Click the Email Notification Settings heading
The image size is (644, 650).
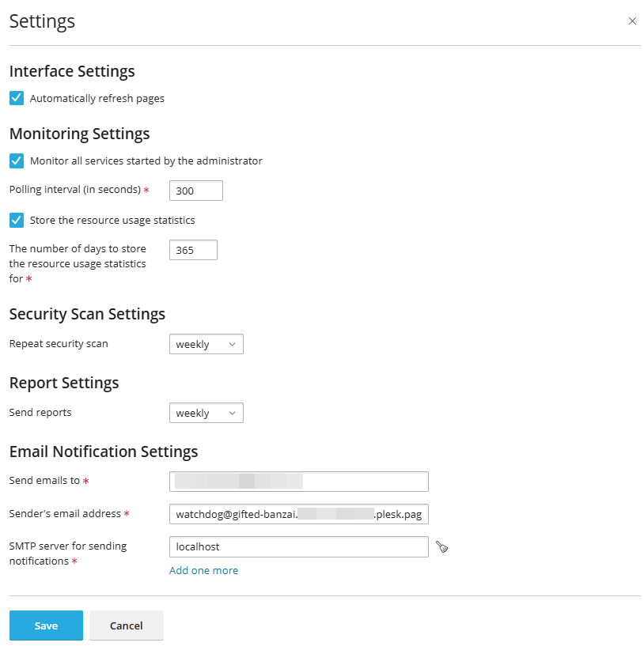[x=104, y=452]
